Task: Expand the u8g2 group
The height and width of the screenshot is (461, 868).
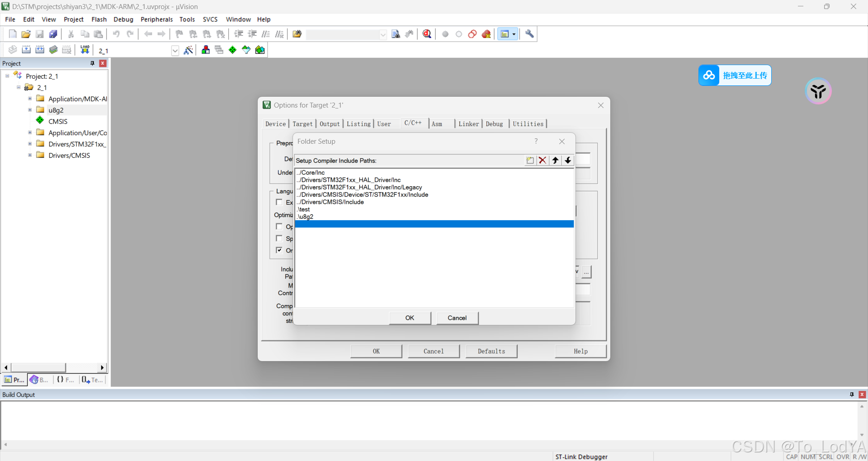Action: pyautogui.click(x=30, y=110)
